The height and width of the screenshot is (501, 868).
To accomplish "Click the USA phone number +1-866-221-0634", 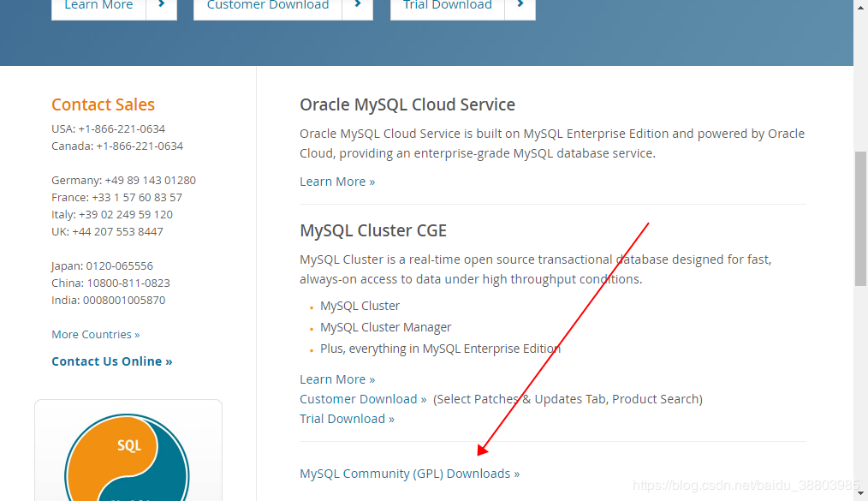I will point(122,129).
